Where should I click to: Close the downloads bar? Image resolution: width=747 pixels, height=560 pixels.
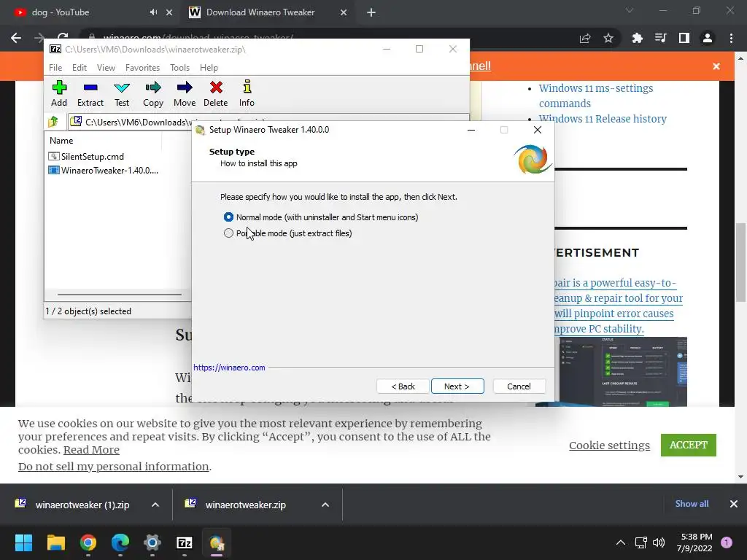point(734,504)
